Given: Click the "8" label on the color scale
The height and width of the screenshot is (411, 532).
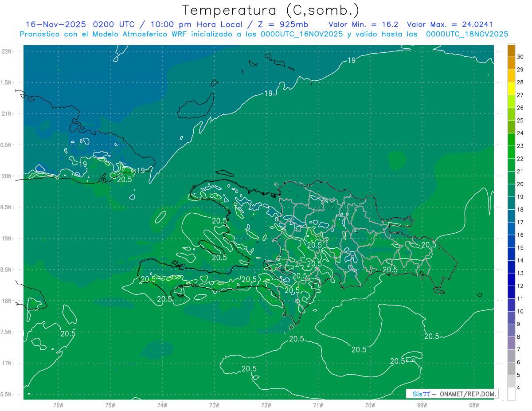Looking at the screenshot, I should point(519,337).
